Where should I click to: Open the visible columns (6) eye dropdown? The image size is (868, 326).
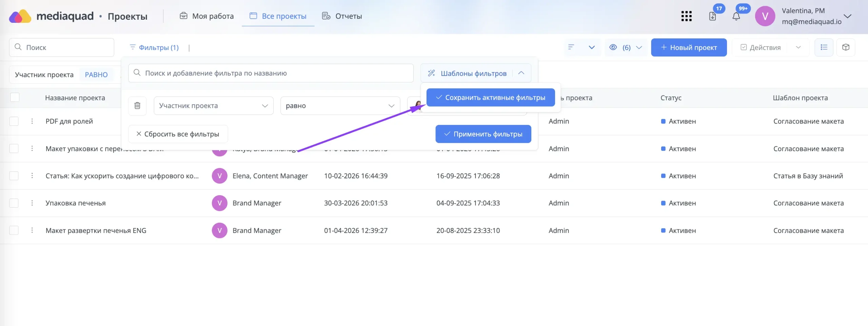[626, 47]
